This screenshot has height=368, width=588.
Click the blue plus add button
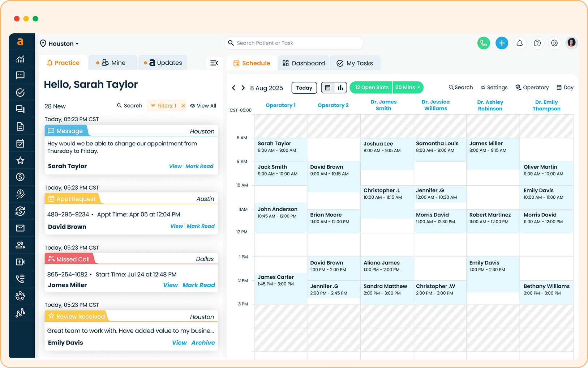click(502, 43)
